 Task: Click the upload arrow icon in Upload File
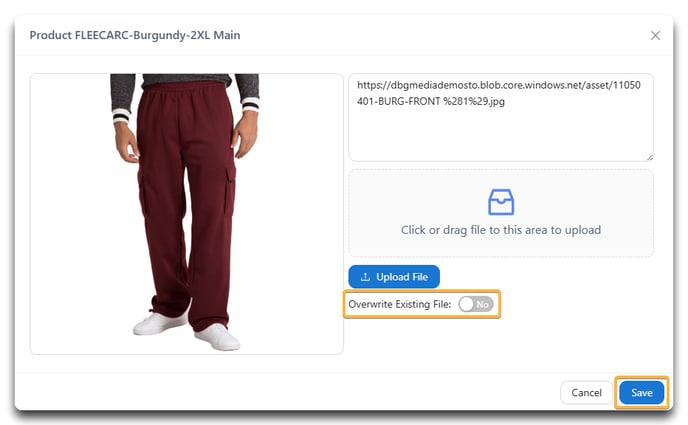pos(365,277)
